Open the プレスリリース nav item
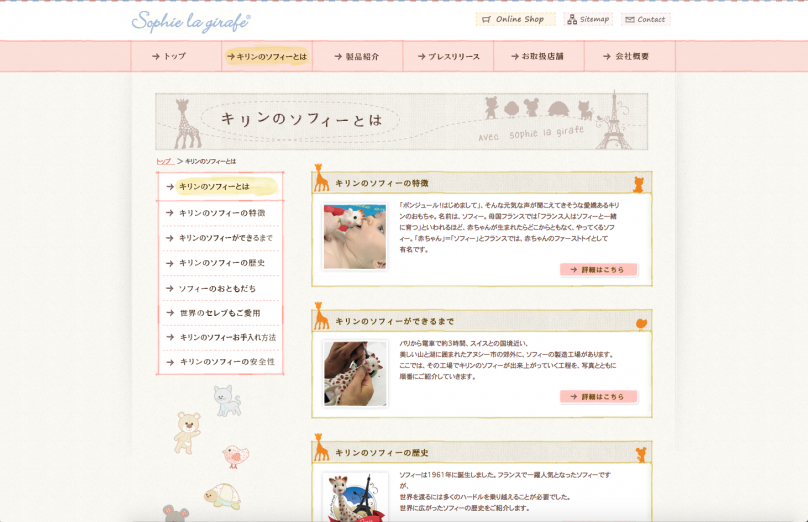808x522 pixels. (x=448, y=56)
